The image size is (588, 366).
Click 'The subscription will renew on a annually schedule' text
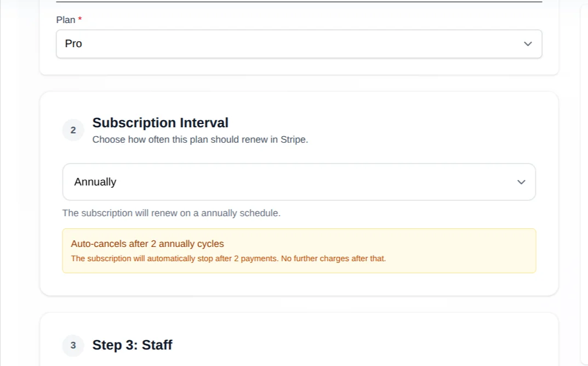pyautogui.click(x=172, y=213)
